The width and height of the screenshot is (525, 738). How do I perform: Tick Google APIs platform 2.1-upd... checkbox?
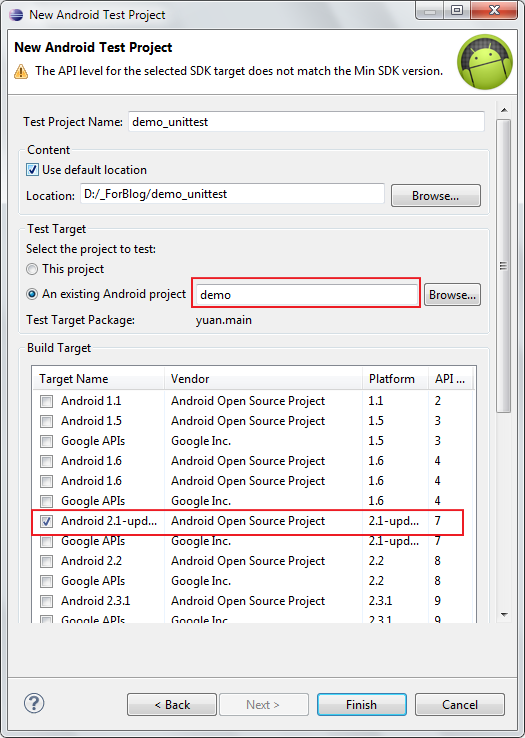(x=46, y=542)
